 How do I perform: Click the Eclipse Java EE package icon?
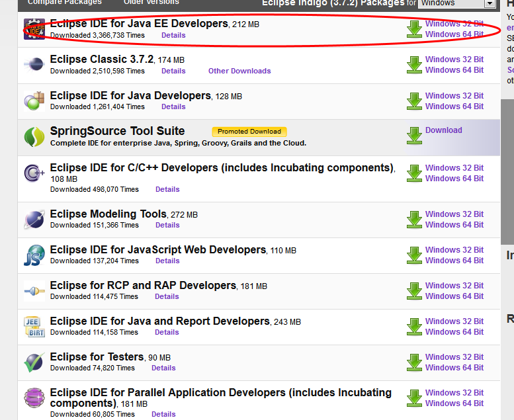(x=34, y=29)
